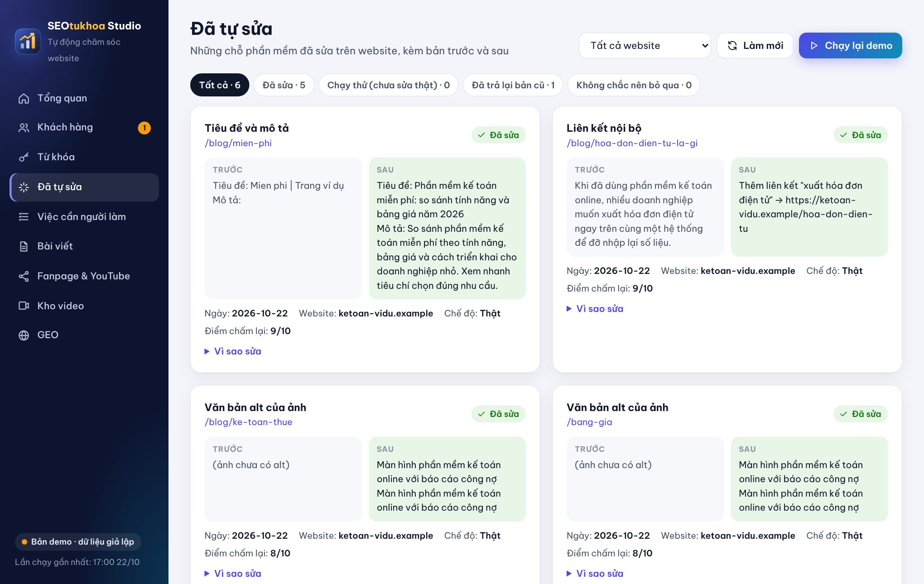Open the /blog/hoa-don-dien-tu-la-gi link
This screenshot has height=584, width=924.
coord(632,143)
